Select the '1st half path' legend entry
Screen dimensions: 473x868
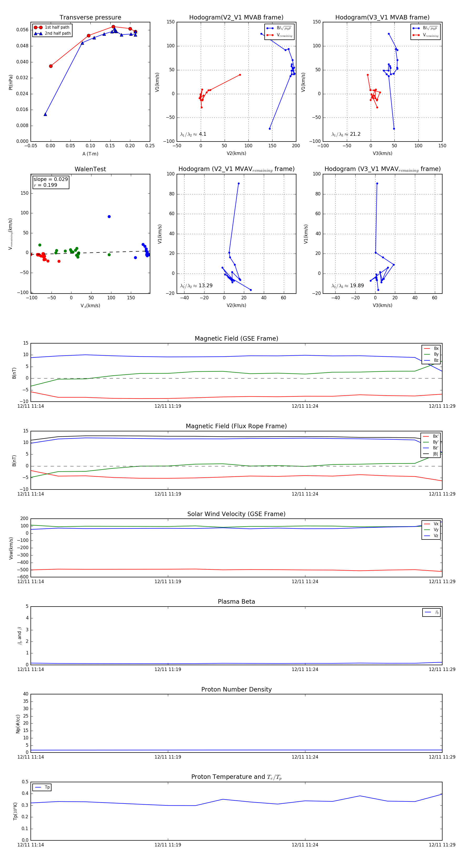52,27
